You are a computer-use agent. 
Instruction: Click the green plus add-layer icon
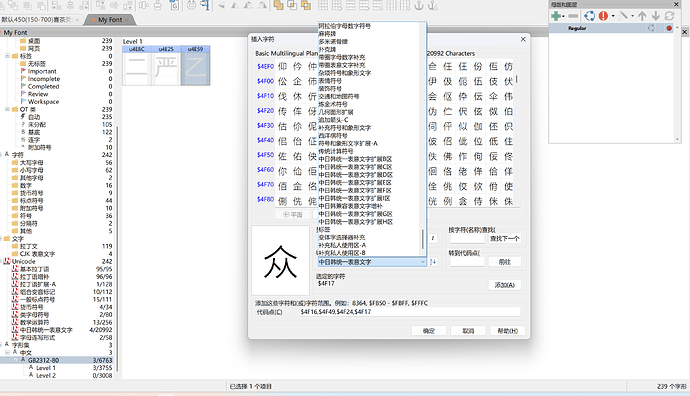click(x=556, y=16)
